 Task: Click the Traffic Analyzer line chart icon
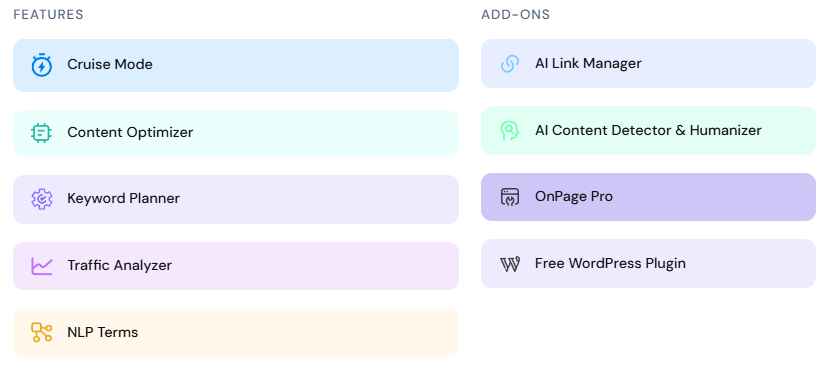point(42,266)
